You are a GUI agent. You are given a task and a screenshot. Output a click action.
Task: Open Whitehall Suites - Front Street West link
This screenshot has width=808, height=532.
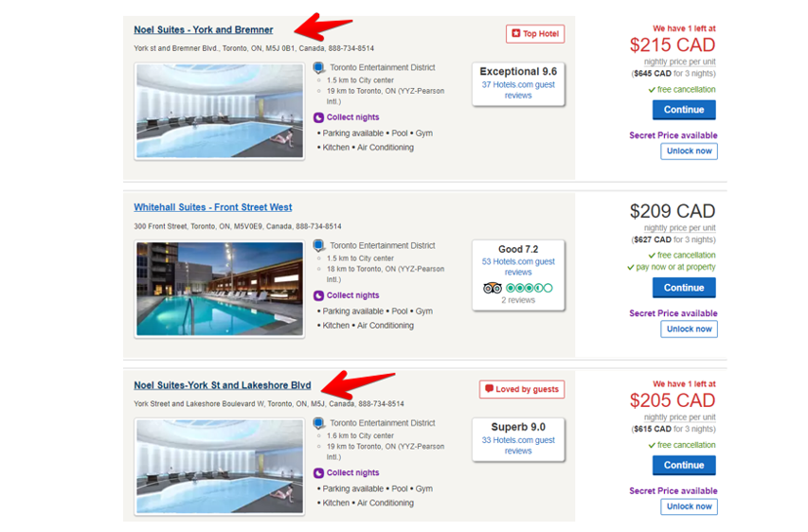(212, 207)
